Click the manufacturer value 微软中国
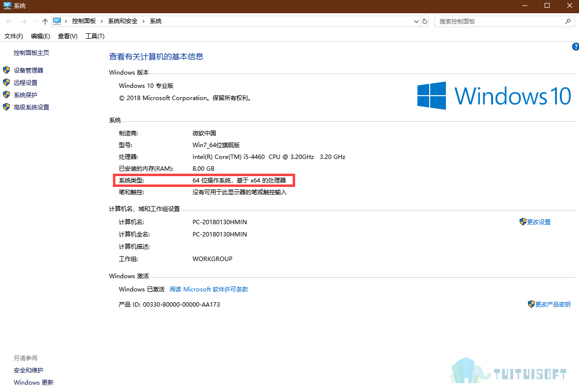Viewport: 579px width, 392px height. (x=204, y=133)
